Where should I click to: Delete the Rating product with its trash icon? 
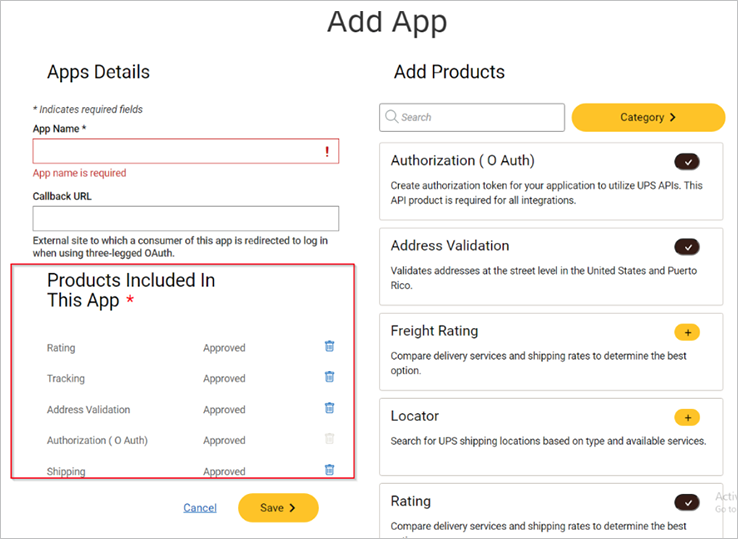click(x=329, y=346)
